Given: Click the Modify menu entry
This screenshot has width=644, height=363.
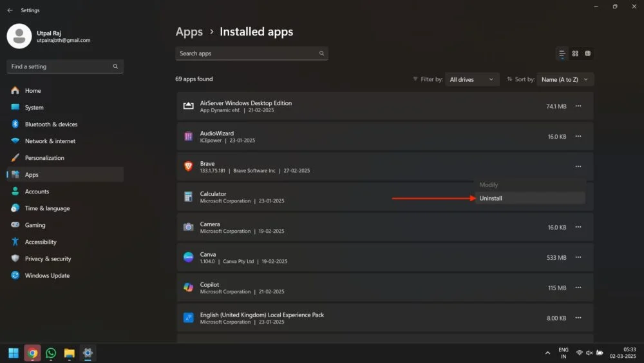Looking at the screenshot, I should click(530, 185).
